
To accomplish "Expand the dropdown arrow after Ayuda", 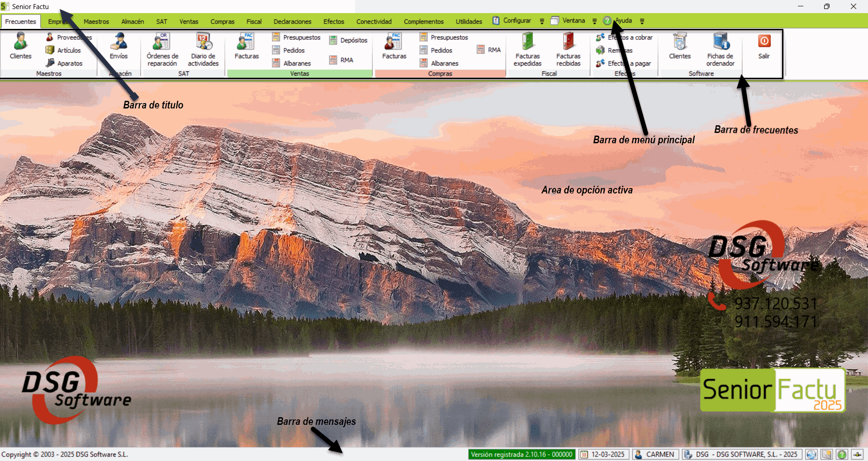I will pos(642,21).
